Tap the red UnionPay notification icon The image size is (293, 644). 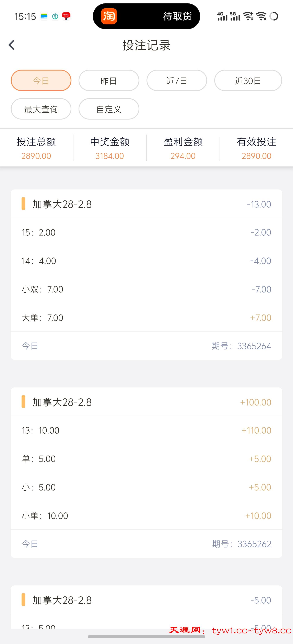pyautogui.click(x=66, y=16)
